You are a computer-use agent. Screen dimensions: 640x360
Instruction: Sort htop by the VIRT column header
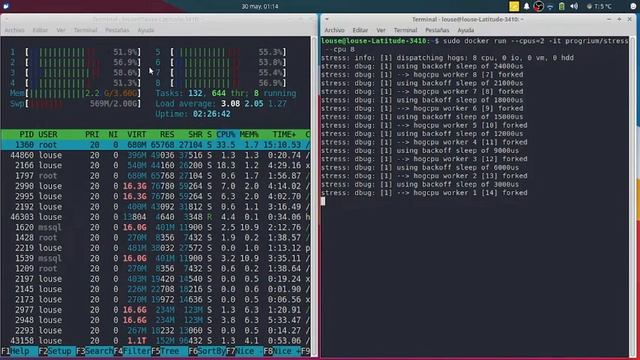(136, 134)
